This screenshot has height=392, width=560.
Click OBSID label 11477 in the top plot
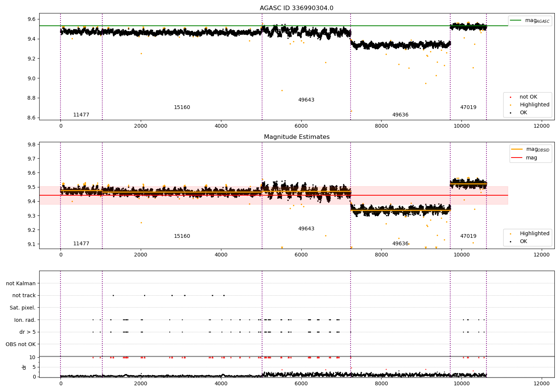(x=81, y=115)
